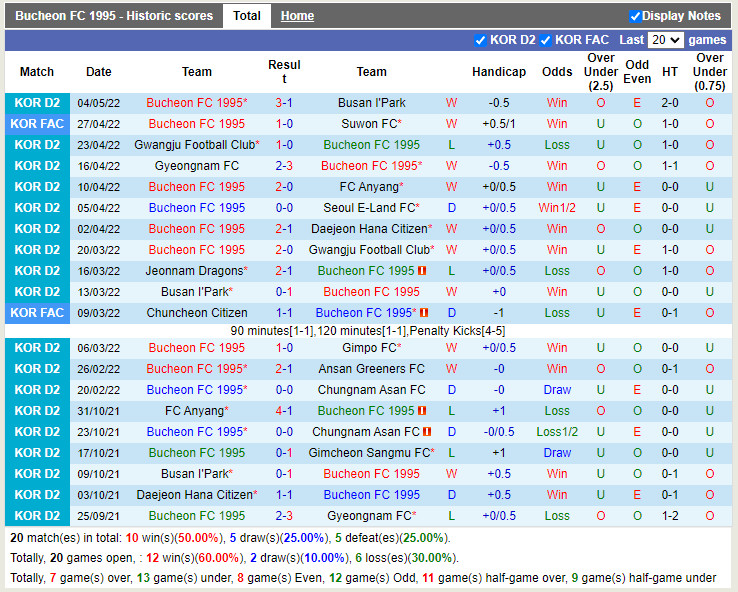738x592 pixels.
Task: Click Daejeon Hana Citizen on 02/04/22
Action: (x=371, y=229)
